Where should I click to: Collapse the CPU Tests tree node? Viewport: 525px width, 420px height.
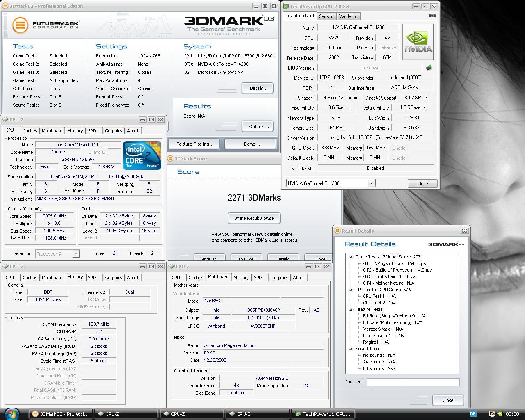click(351, 290)
